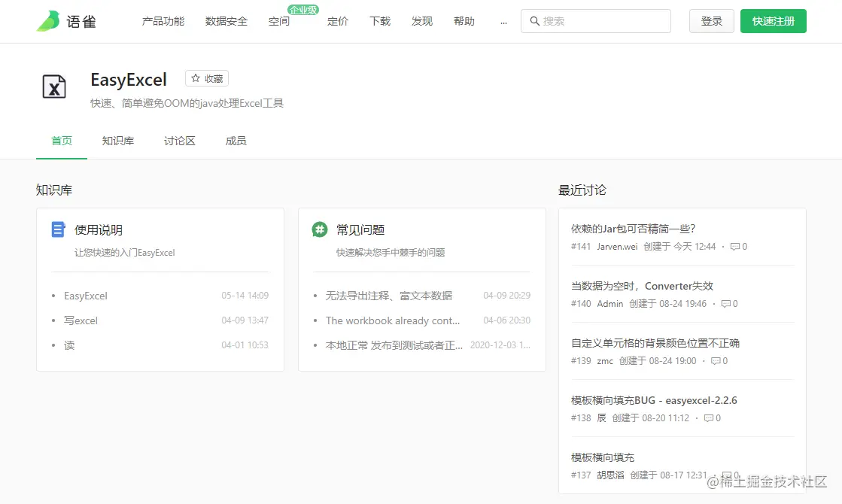Click author name Admin on #140
The width and height of the screenshot is (842, 504).
point(610,304)
